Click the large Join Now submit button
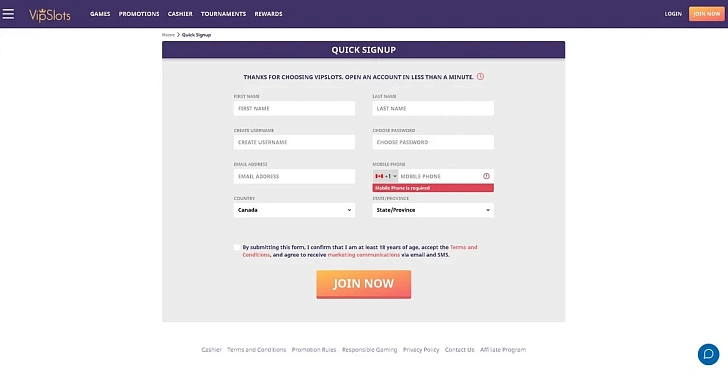 (x=364, y=284)
